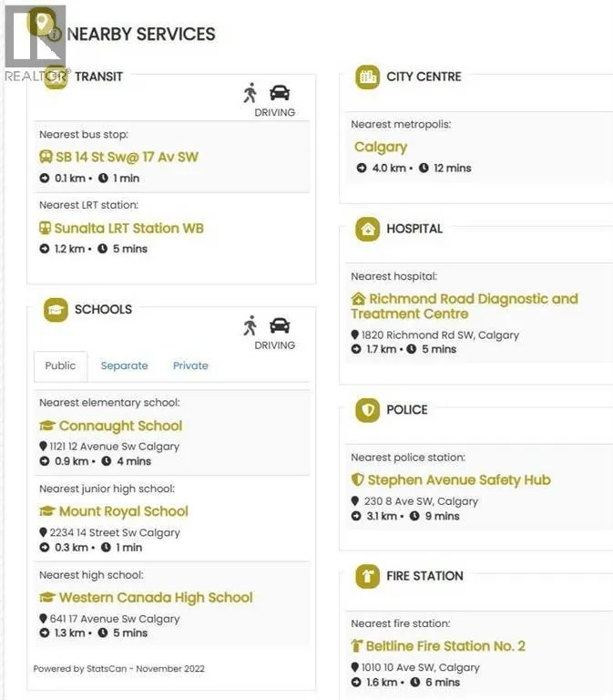Viewport: 613px width, 700px height.
Task: Open SB 14 St Sw@ 17 Av SW link
Action: pos(127,157)
